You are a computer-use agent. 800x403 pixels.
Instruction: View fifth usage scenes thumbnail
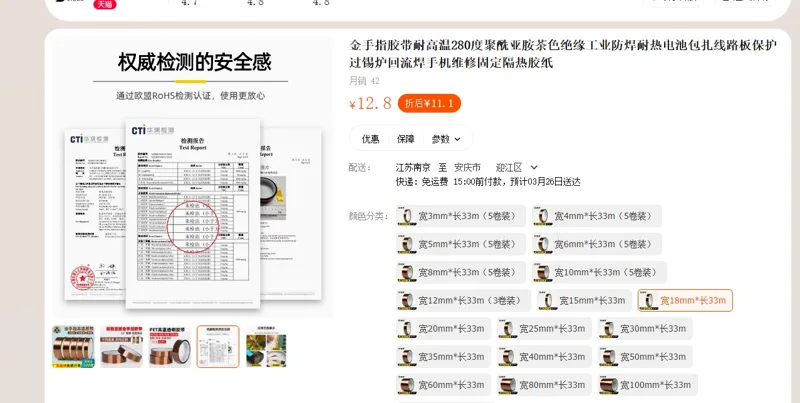tap(266, 346)
